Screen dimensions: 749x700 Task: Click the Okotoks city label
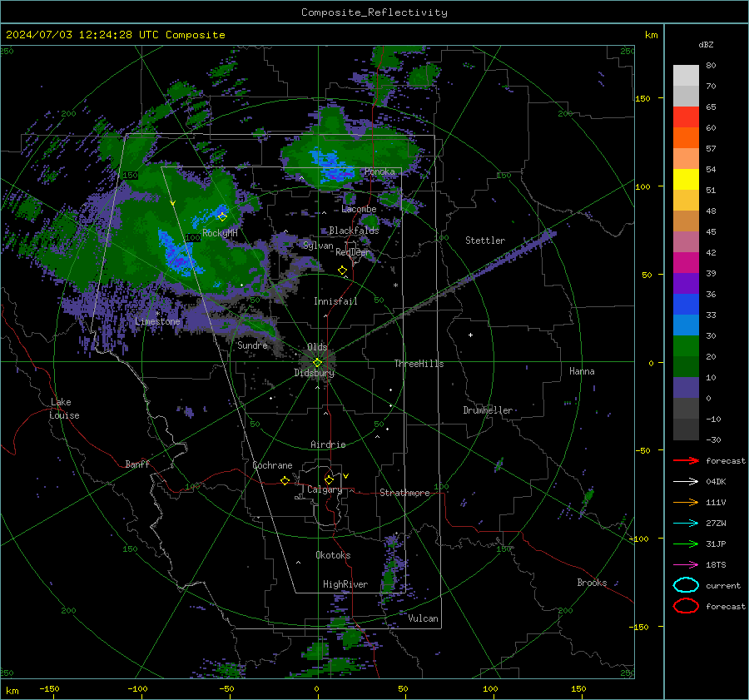pyautogui.click(x=333, y=555)
